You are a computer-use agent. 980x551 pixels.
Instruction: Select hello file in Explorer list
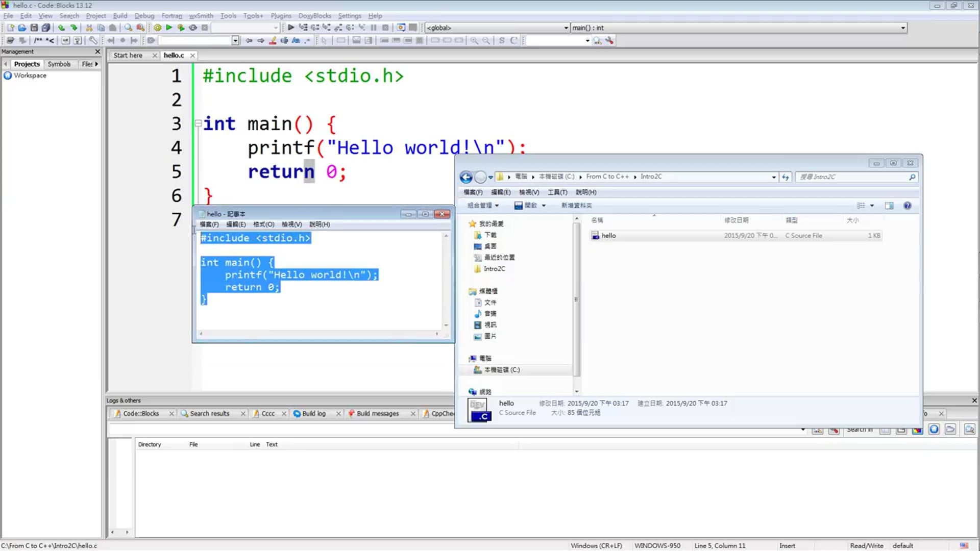[x=608, y=236]
